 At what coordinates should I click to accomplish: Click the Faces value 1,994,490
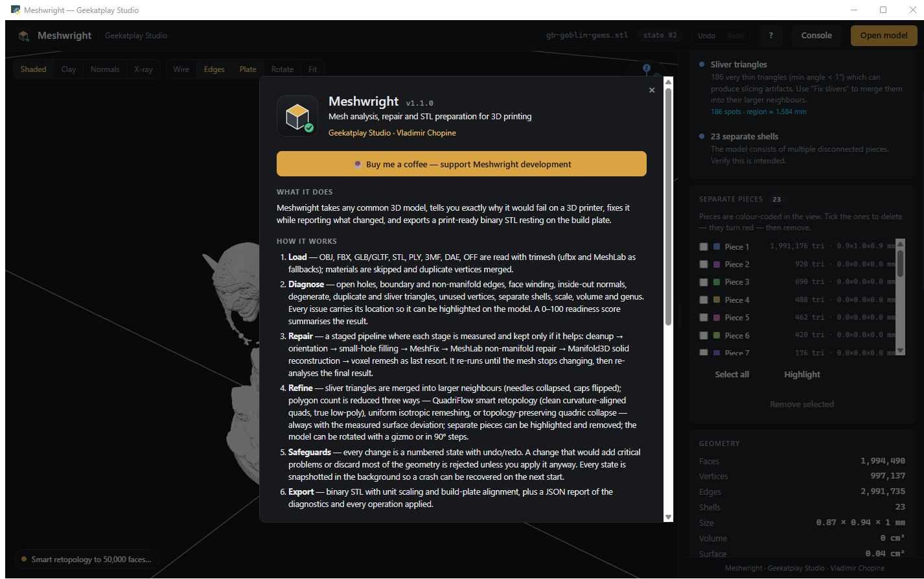(883, 461)
